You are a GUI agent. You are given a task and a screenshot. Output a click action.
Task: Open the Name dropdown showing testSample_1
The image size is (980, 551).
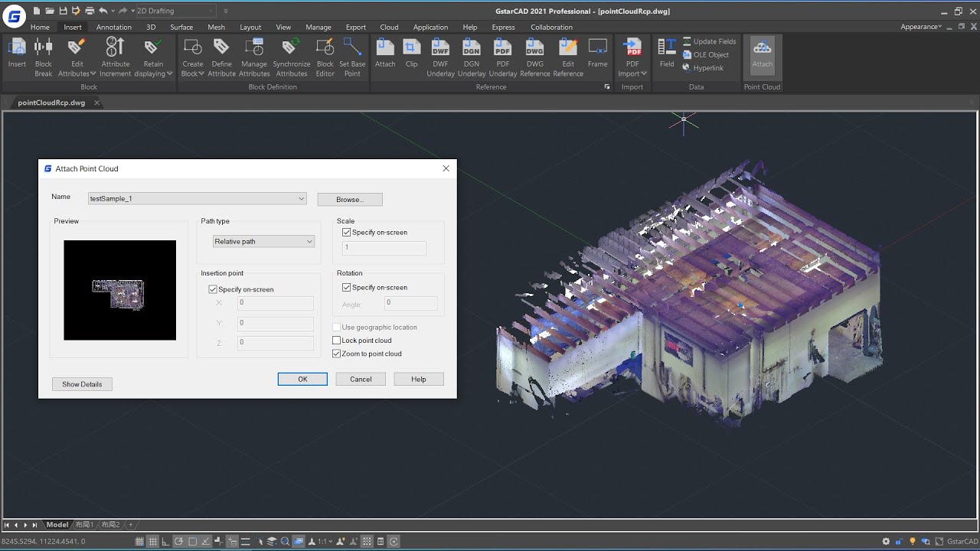tap(197, 199)
